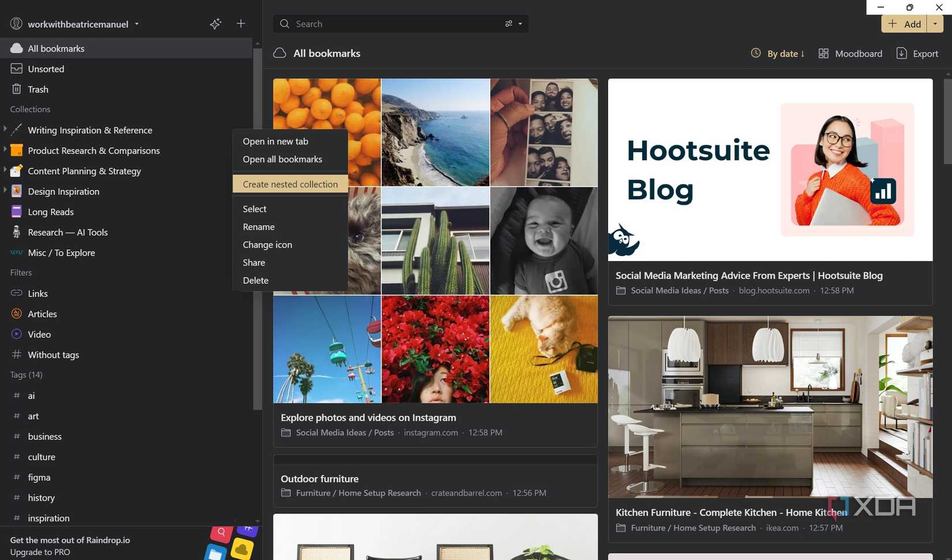952x560 pixels.
Task: Open the dropdown arrow beside Add button
Action: [935, 24]
